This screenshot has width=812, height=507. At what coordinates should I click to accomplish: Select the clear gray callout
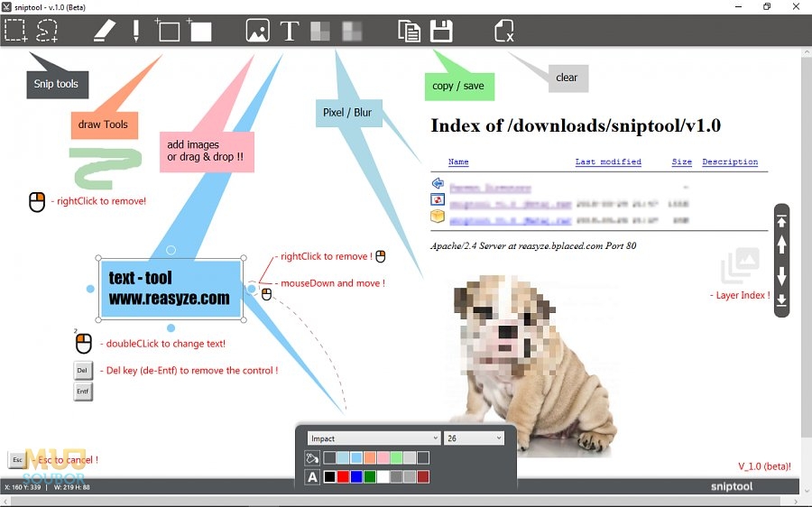click(568, 78)
